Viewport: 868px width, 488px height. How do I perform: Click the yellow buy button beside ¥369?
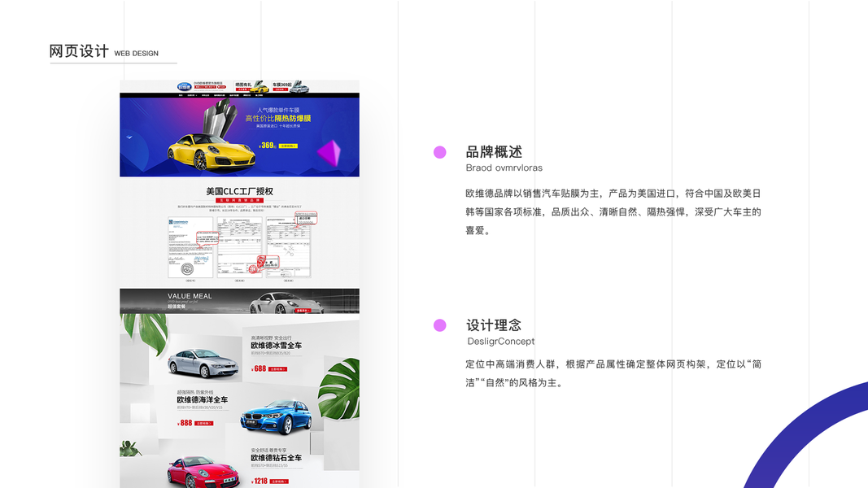(x=288, y=146)
